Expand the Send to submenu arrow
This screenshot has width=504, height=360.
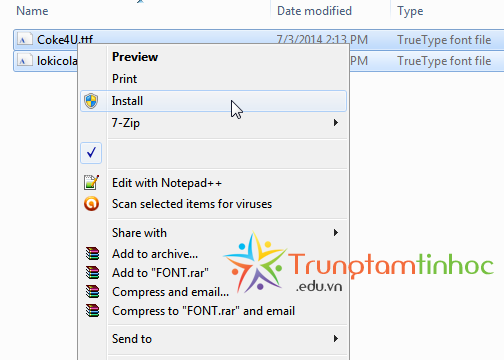pos(336,339)
